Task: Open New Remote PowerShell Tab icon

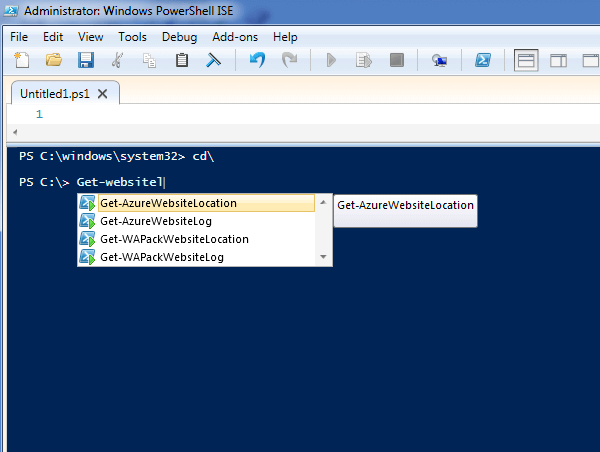Action: pos(439,60)
